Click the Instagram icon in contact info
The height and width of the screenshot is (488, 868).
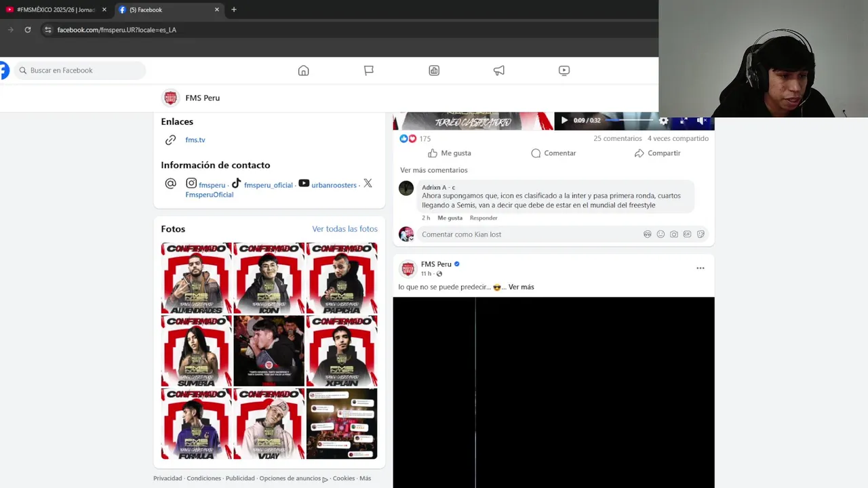[x=191, y=183]
